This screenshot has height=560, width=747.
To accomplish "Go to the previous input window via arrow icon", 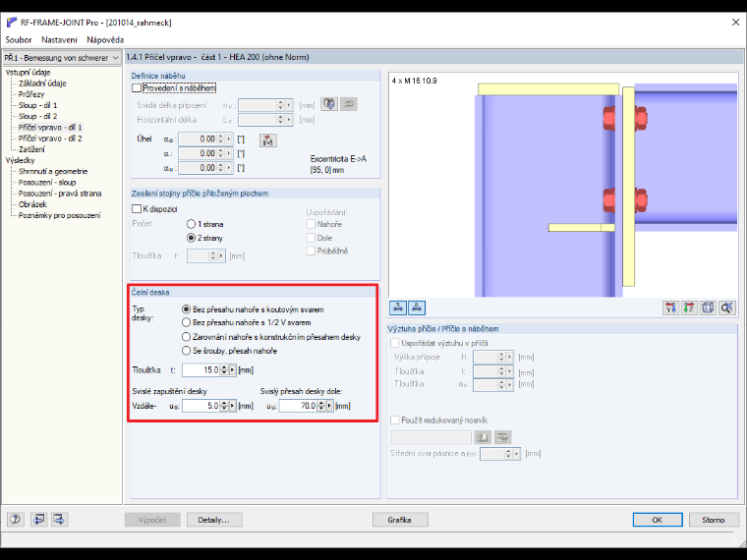I will coord(39,519).
